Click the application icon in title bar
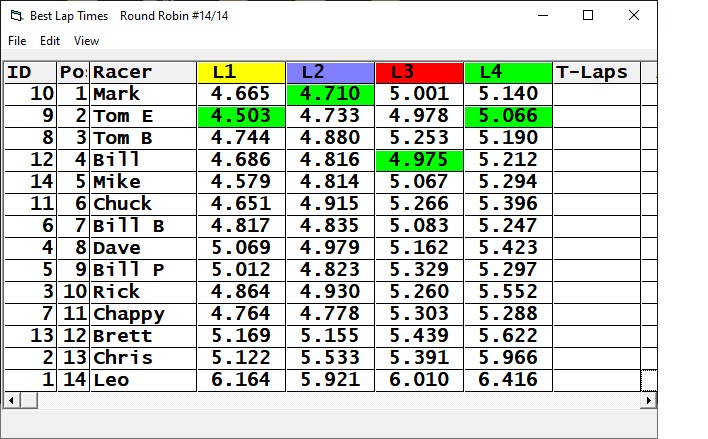 [x=15, y=16]
